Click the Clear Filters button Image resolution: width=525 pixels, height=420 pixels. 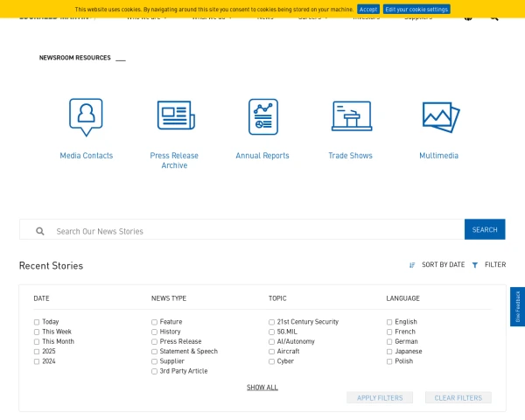coord(458,398)
